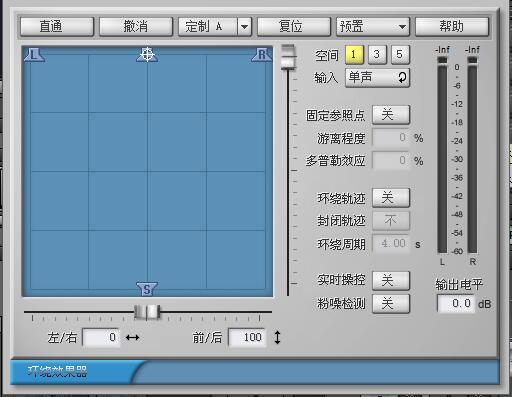The image size is (512, 397).
Task: Click the vertical front/back slider handle
Action: coord(288,57)
